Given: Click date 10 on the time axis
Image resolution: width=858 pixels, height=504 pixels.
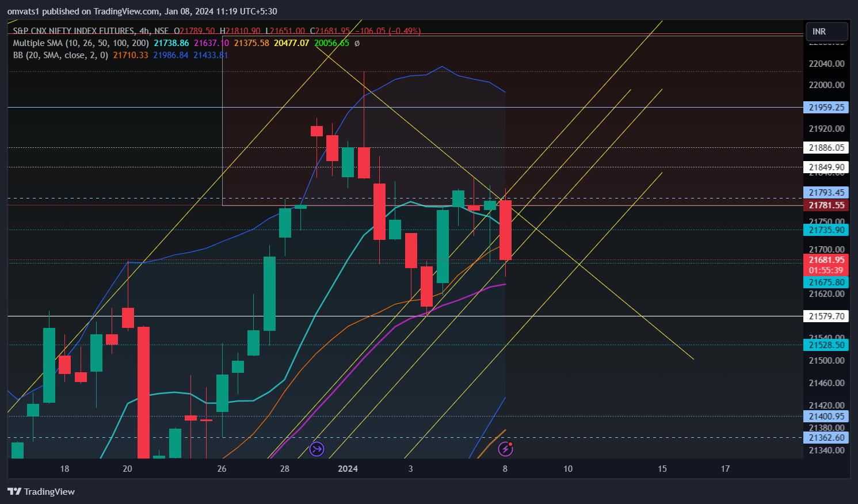Looking at the screenshot, I should click(x=568, y=469).
